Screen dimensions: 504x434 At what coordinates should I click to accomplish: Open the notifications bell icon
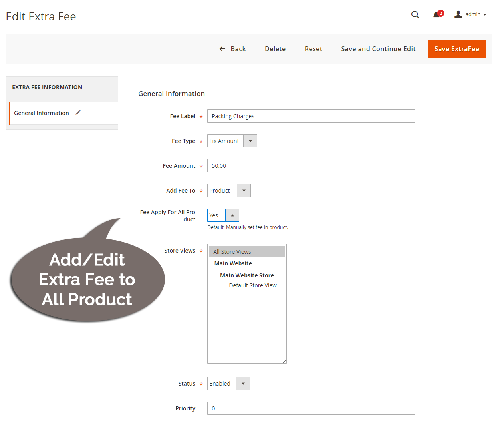pos(436,15)
